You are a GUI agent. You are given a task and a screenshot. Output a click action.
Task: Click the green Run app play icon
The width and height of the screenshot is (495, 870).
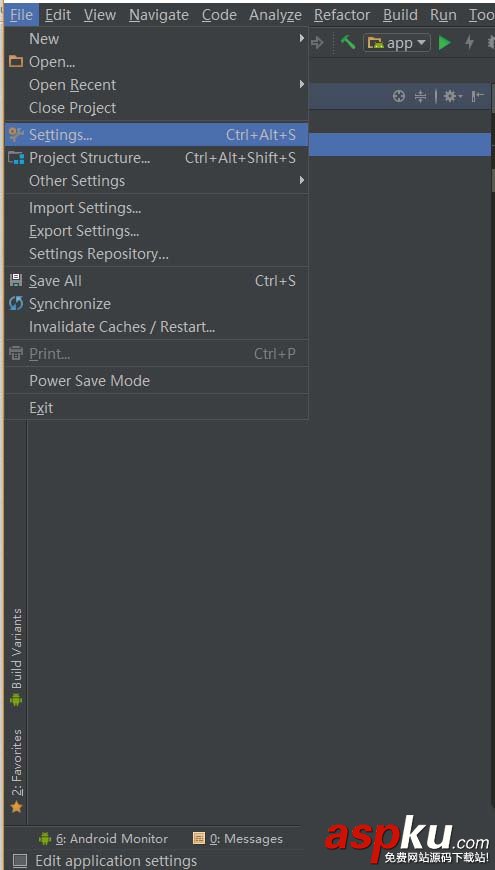point(445,43)
